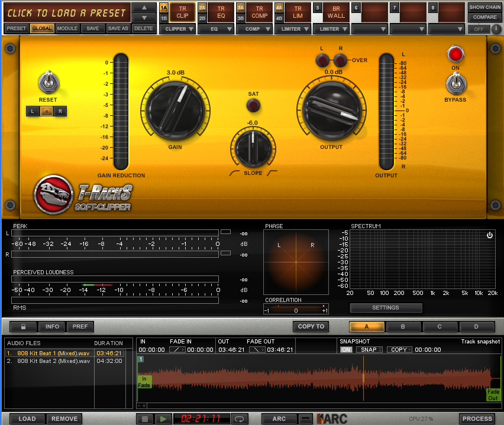Image resolution: width=504 pixels, height=425 pixels.
Task: Click the ARC logo
Action: 332,418
